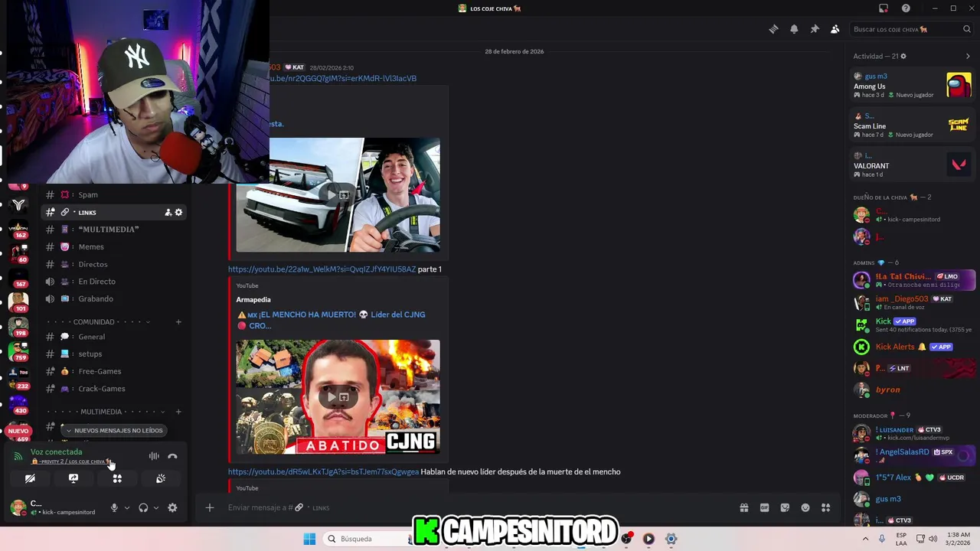The height and width of the screenshot is (551, 980).
Task: Open Kick APP bot member entry
Action: click(913, 324)
